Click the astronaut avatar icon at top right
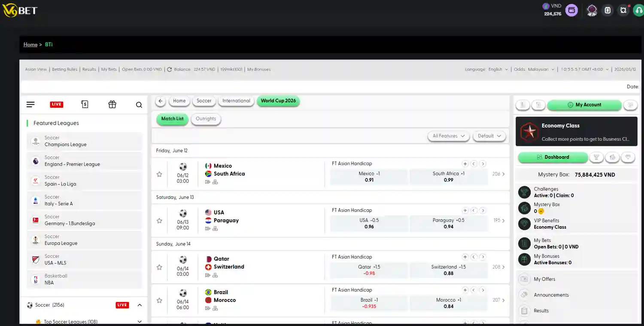 tap(592, 10)
